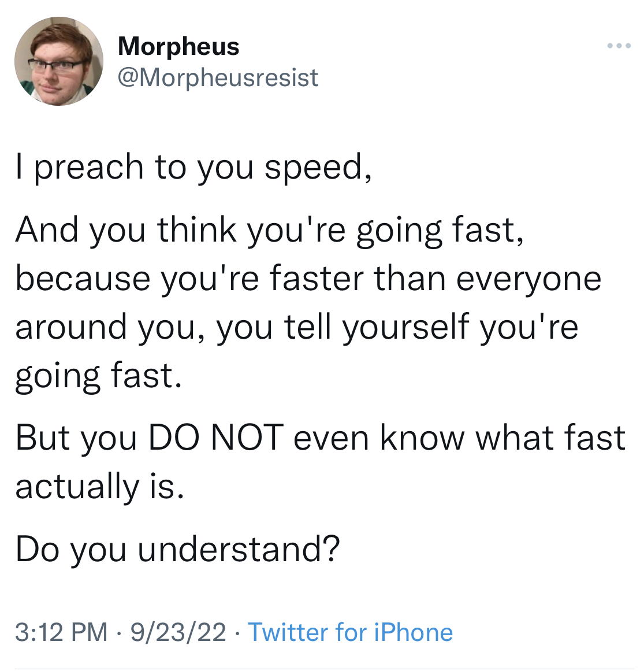
Task: Open the Twitter for iPhone source link
Action: (x=350, y=632)
